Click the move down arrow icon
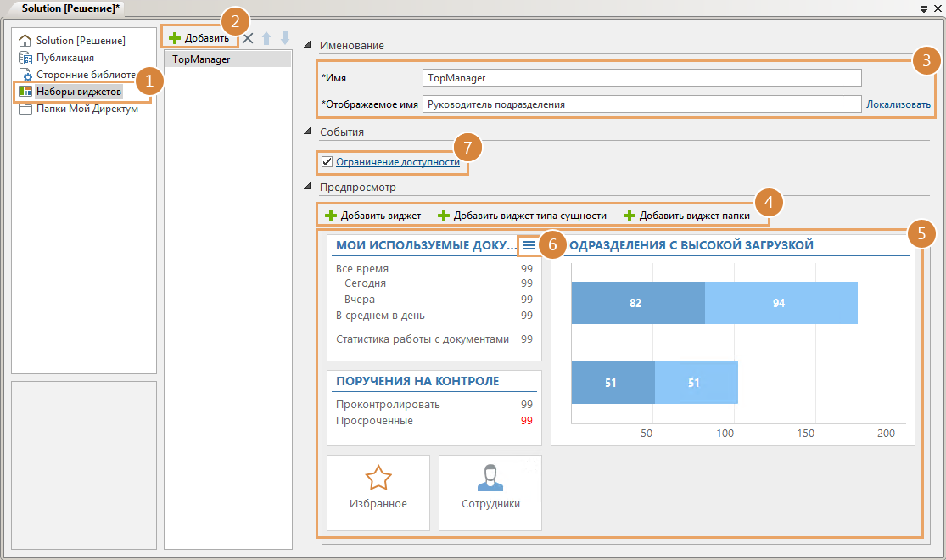This screenshot has width=946, height=560. [x=285, y=38]
